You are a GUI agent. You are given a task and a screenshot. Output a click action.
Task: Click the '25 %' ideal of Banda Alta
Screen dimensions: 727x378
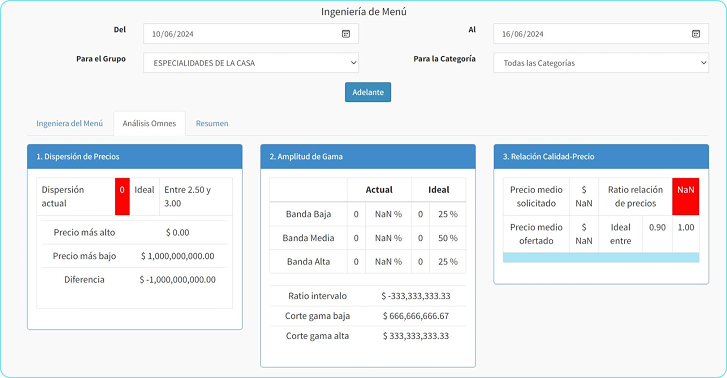(x=448, y=262)
